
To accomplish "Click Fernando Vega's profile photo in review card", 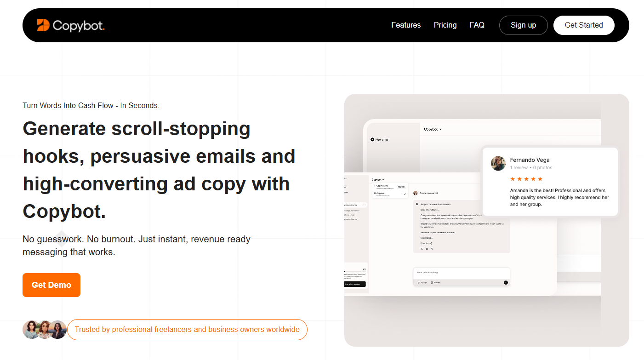I will point(498,163).
